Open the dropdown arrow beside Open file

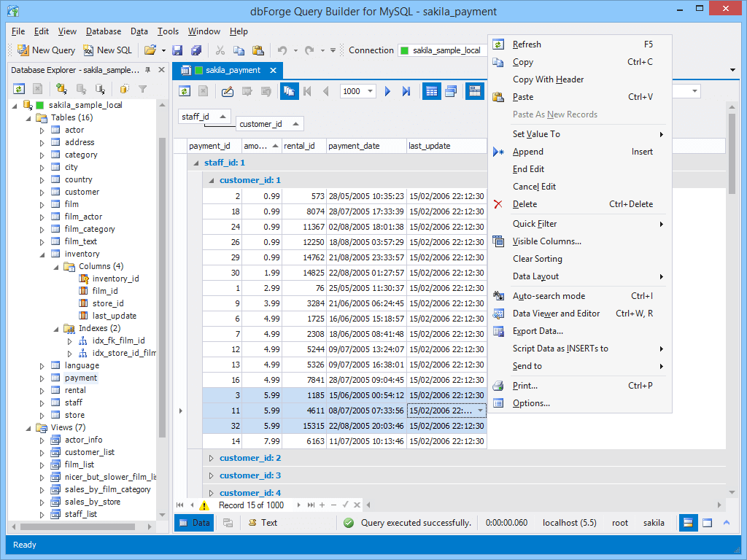click(163, 50)
